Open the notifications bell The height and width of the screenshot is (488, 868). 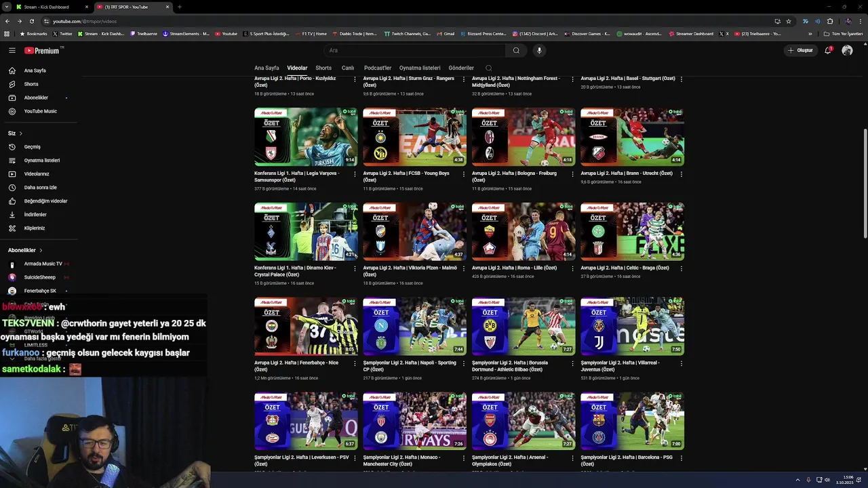coord(828,50)
